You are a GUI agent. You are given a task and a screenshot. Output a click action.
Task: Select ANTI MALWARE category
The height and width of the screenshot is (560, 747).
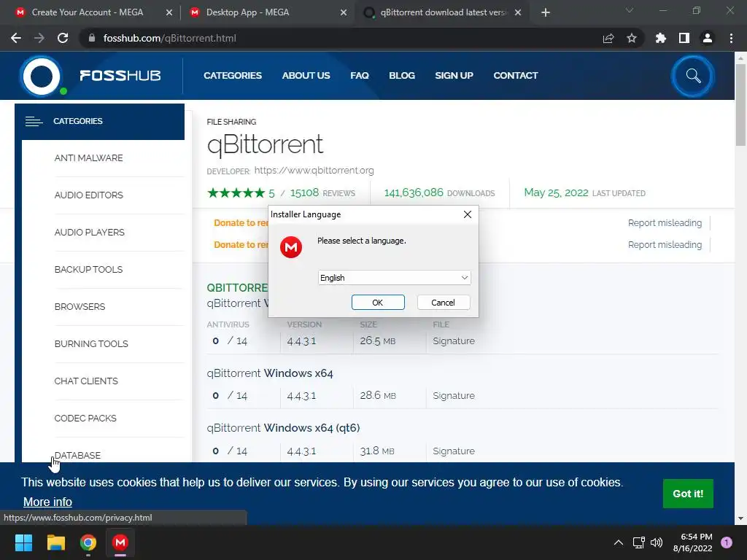(x=88, y=158)
